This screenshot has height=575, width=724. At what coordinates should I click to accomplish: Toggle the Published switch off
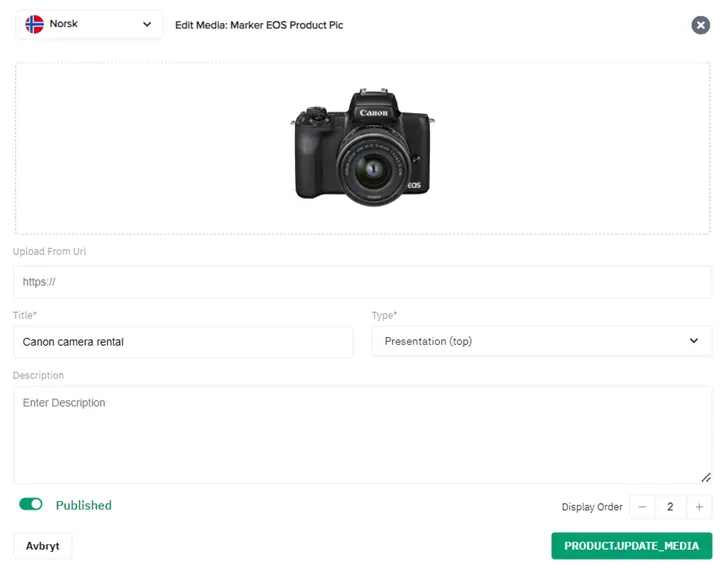[31, 505]
